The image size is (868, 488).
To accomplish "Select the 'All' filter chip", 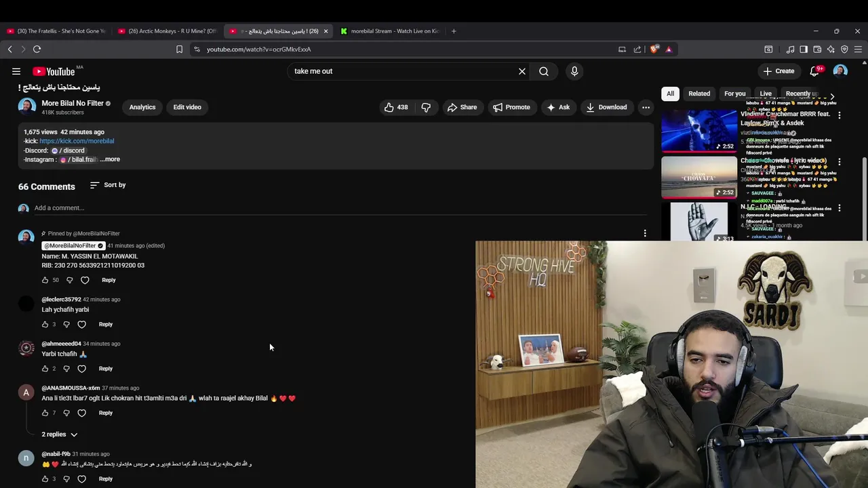I will (x=670, y=94).
